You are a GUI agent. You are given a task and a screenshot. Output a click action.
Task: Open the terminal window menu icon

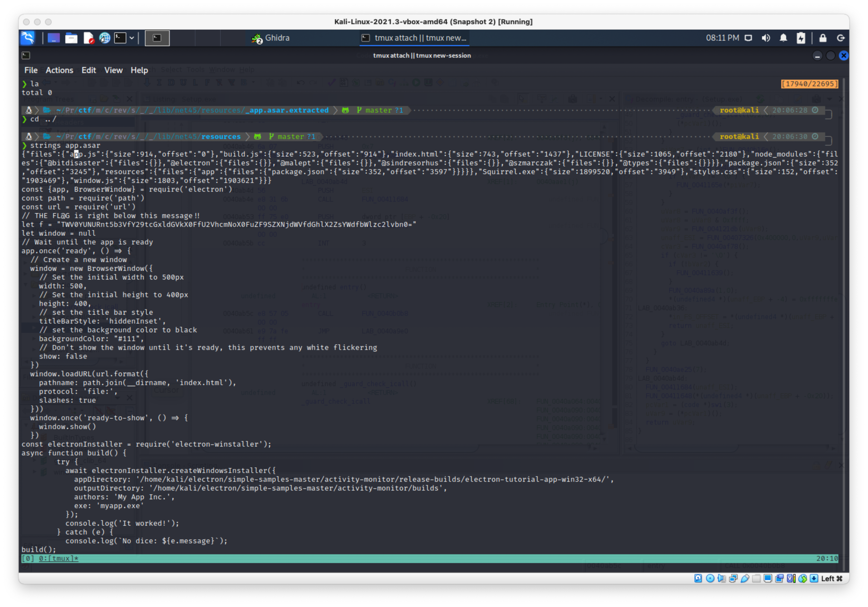[26, 55]
